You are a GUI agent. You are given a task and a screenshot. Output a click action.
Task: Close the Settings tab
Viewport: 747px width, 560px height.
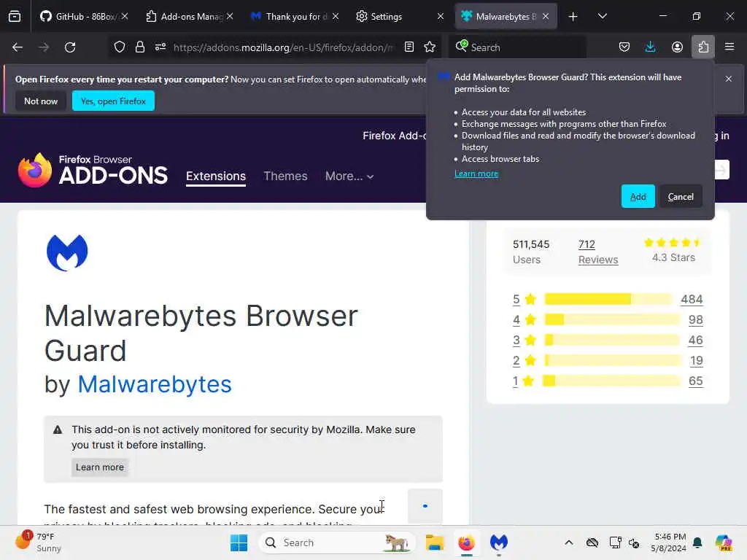coord(440,16)
